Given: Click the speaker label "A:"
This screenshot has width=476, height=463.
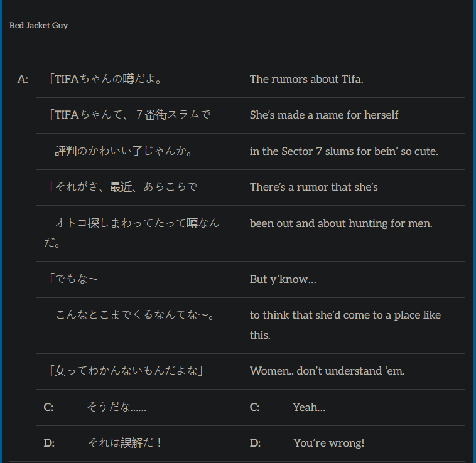Looking at the screenshot, I should [23, 79].
